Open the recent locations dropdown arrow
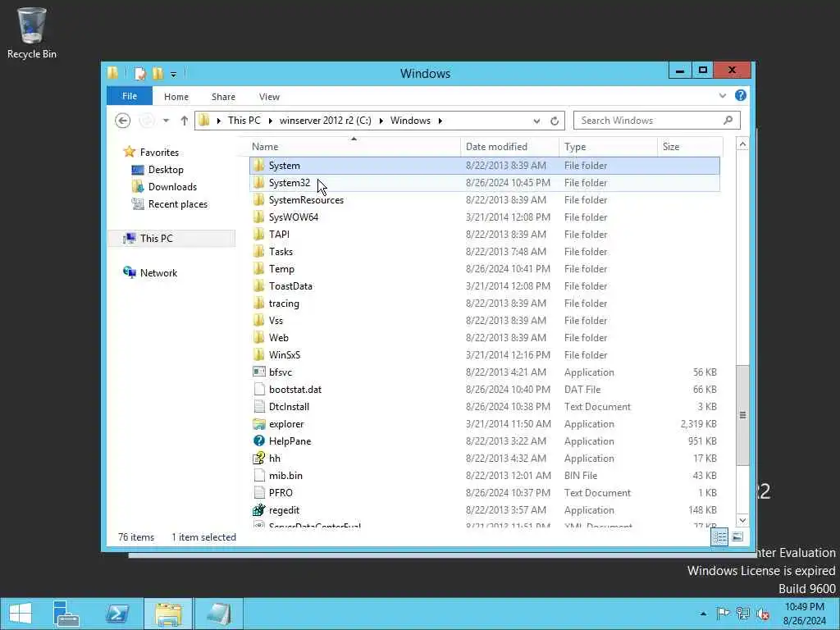 tap(166, 121)
